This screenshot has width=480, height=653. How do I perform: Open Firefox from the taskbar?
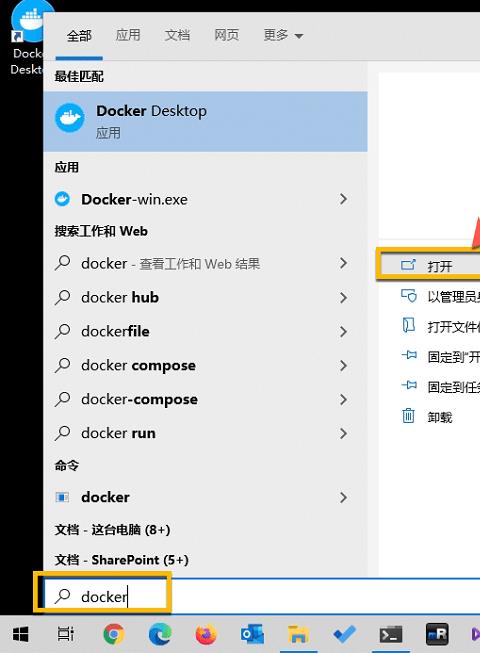(x=206, y=634)
